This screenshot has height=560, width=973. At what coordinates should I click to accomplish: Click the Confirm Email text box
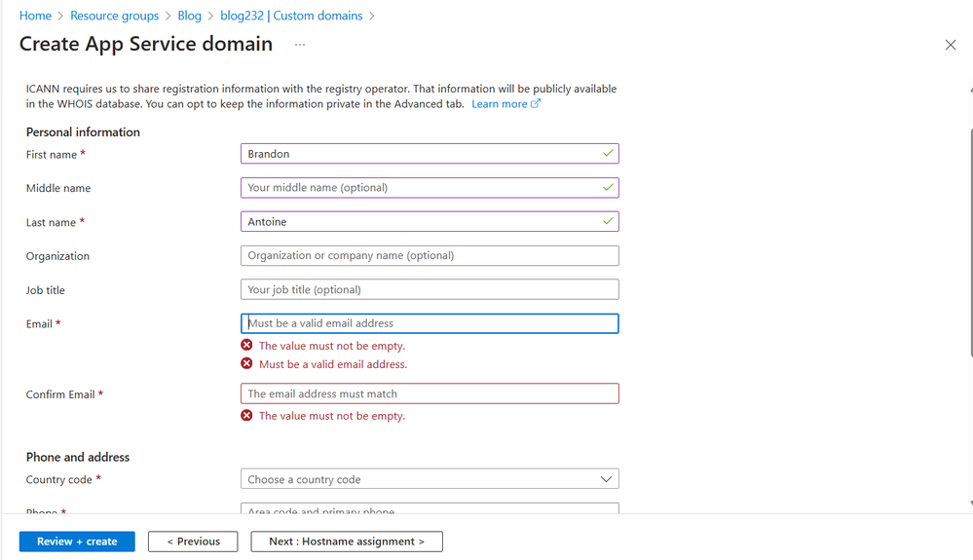point(429,394)
